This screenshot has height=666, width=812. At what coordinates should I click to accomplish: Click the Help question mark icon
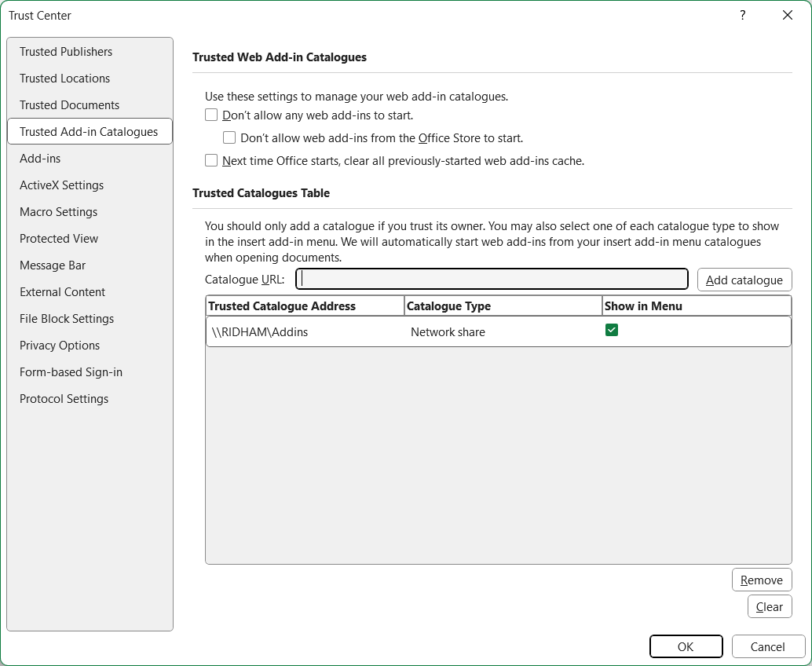(x=742, y=16)
